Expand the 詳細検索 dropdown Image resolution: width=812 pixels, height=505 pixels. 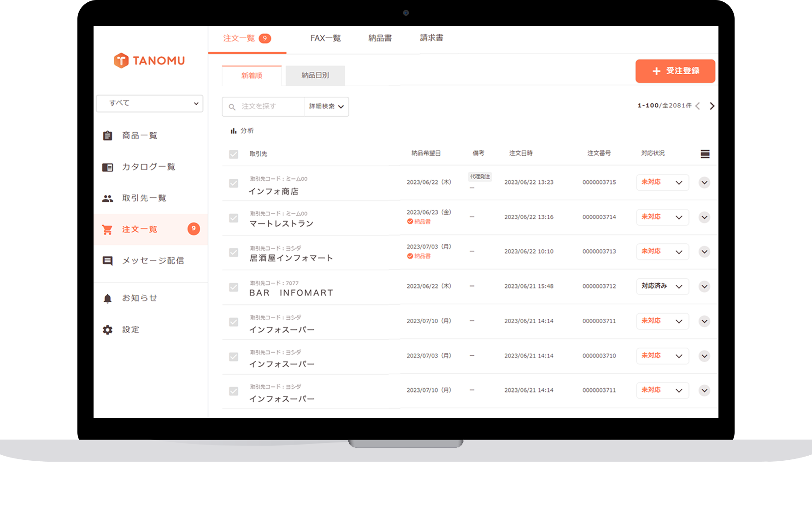(326, 106)
